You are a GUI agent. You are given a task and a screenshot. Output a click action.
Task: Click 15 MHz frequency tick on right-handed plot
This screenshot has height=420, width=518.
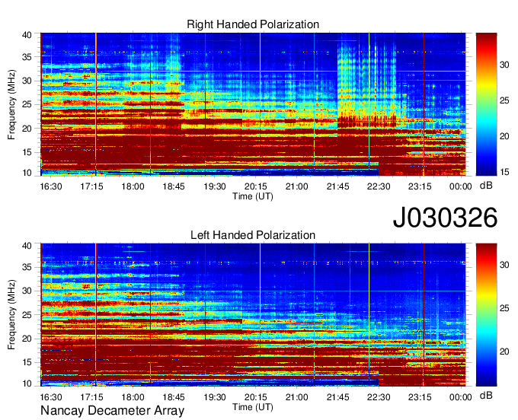coord(27,152)
